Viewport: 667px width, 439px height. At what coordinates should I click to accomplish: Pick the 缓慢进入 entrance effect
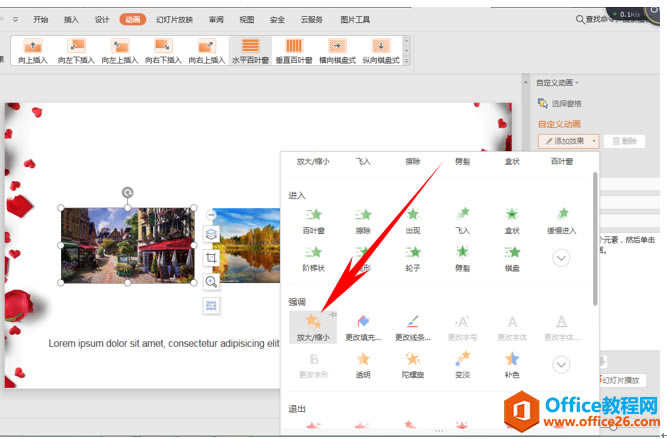point(562,221)
